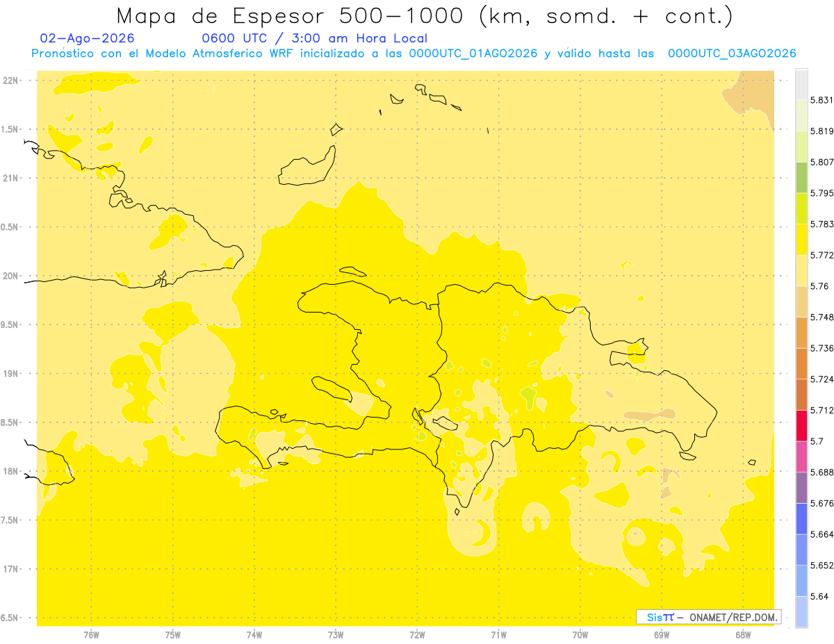
Task: Click the colorbar value 5.712
Action: [821, 410]
